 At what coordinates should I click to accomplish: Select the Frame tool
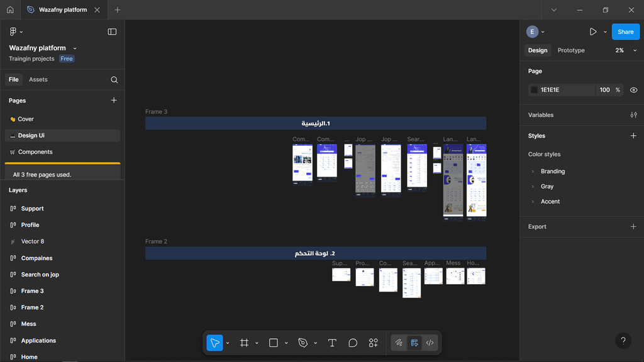pos(244,343)
